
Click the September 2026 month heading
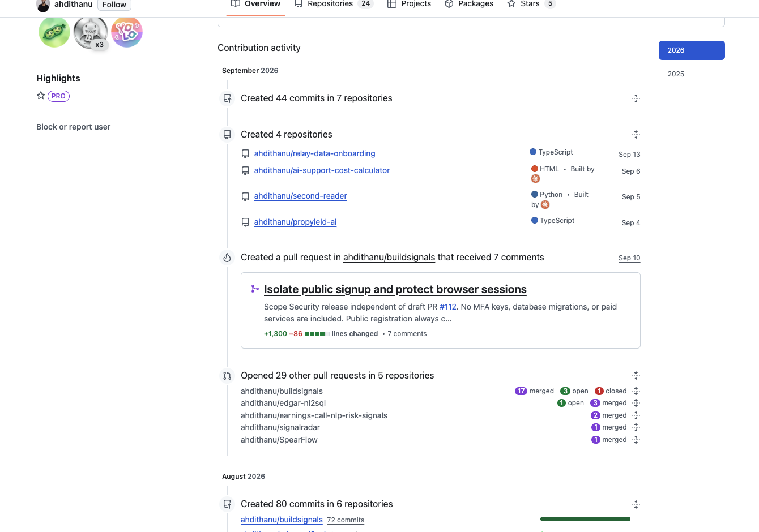click(250, 71)
